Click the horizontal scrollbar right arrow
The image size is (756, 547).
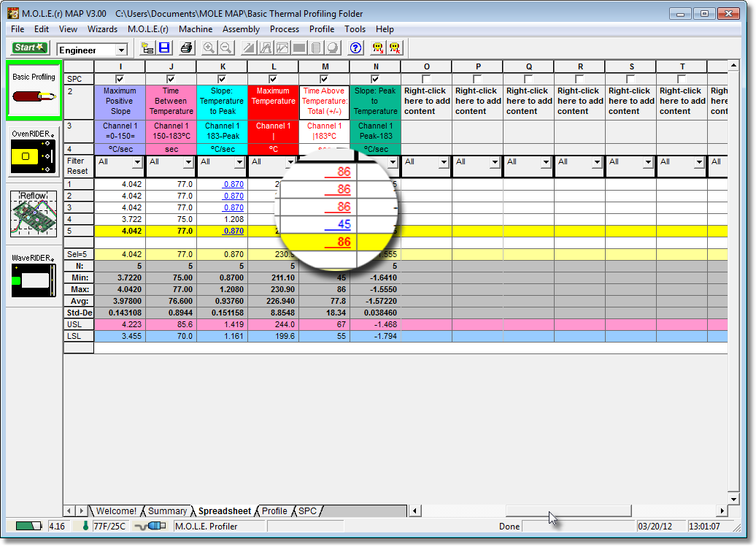pos(722,510)
